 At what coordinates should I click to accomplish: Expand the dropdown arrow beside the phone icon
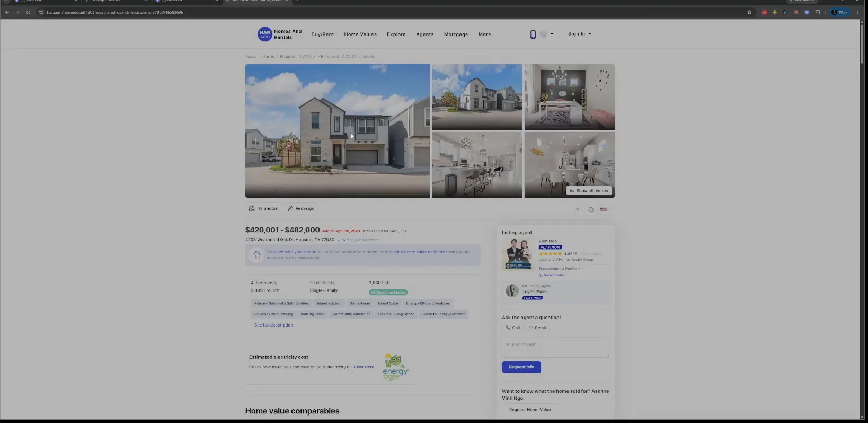[x=552, y=34]
